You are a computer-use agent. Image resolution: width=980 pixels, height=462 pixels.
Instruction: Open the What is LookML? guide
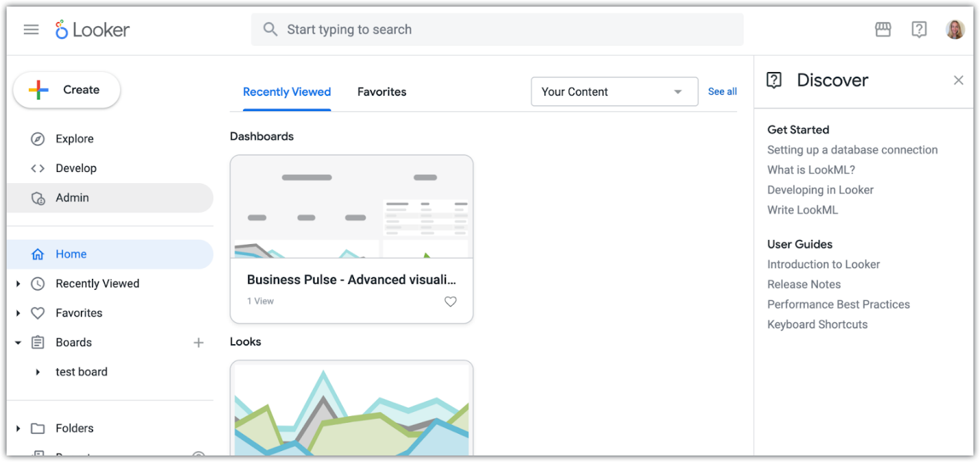tap(811, 169)
